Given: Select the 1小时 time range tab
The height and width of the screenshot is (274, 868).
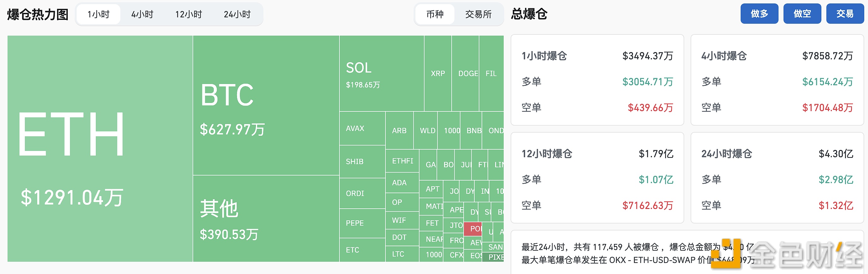Looking at the screenshot, I should click(x=98, y=14).
